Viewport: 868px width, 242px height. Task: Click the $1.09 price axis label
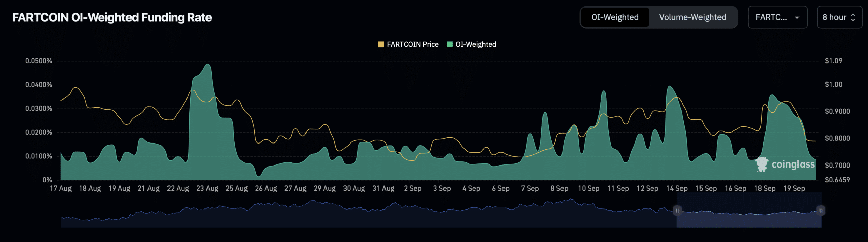(833, 61)
